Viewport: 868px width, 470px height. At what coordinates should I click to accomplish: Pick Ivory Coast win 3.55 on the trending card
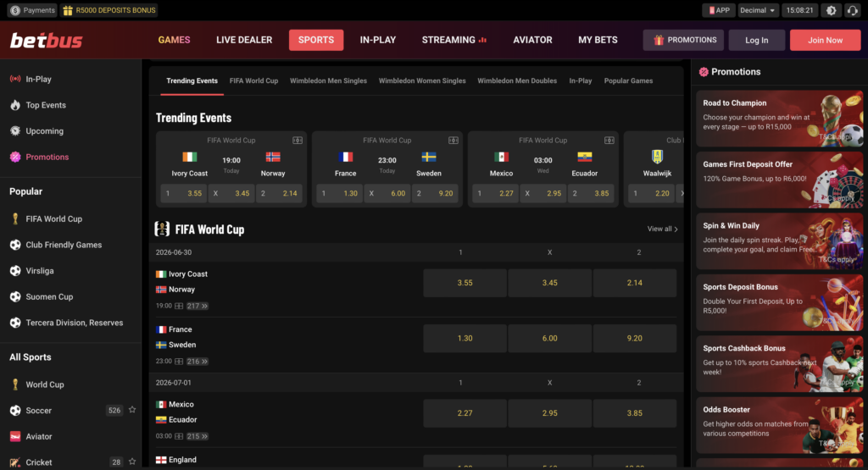click(x=184, y=194)
